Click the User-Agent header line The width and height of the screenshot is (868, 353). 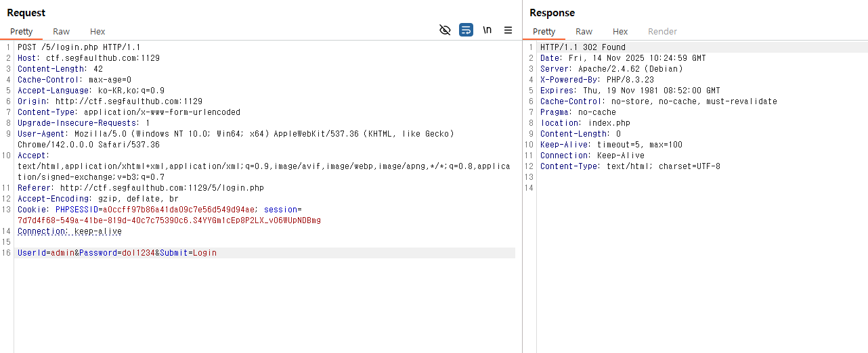[x=236, y=134]
